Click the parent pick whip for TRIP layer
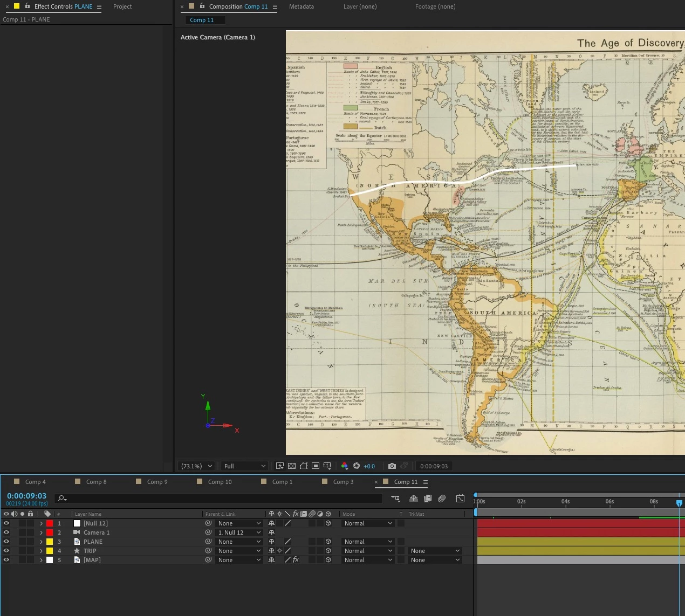Screen dimensions: 685x616 click(208, 551)
